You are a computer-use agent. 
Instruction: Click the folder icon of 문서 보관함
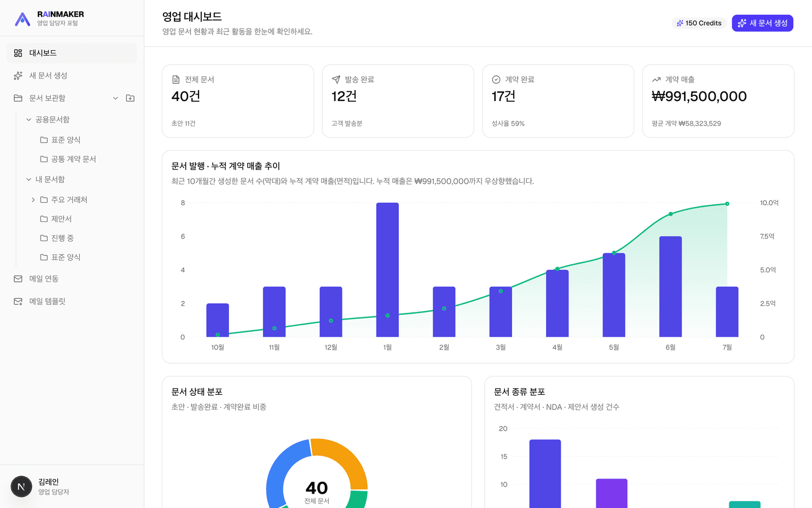pyautogui.click(x=18, y=98)
